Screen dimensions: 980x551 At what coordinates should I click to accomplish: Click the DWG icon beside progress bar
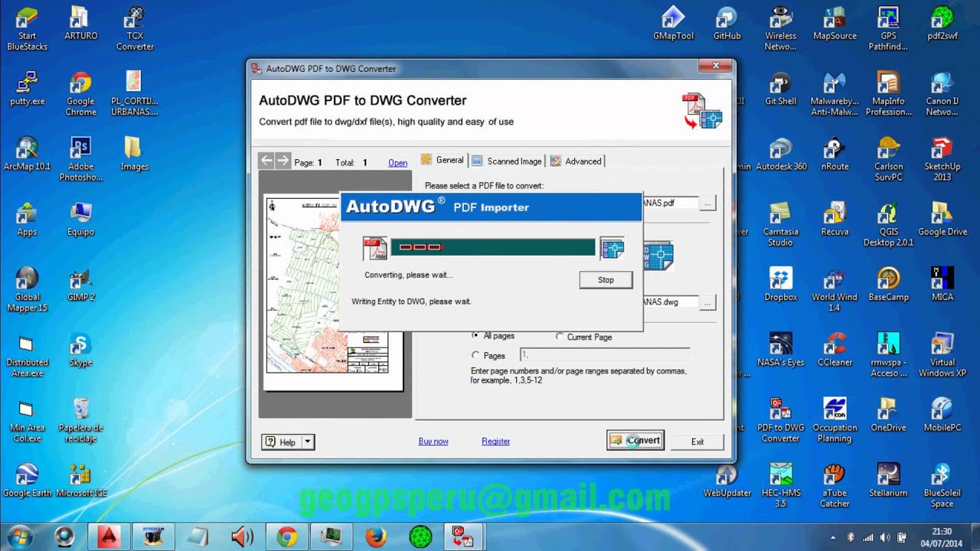coord(612,248)
